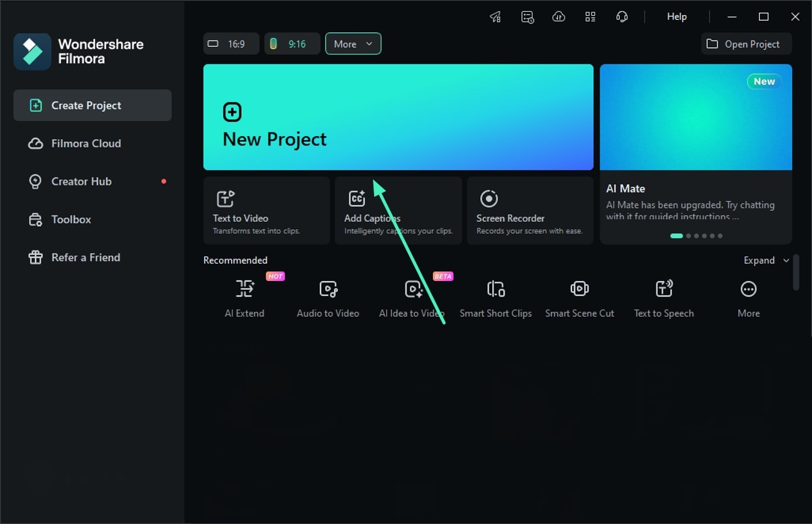Launch AI Idea to Video
The height and width of the screenshot is (524, 812).
412,297
